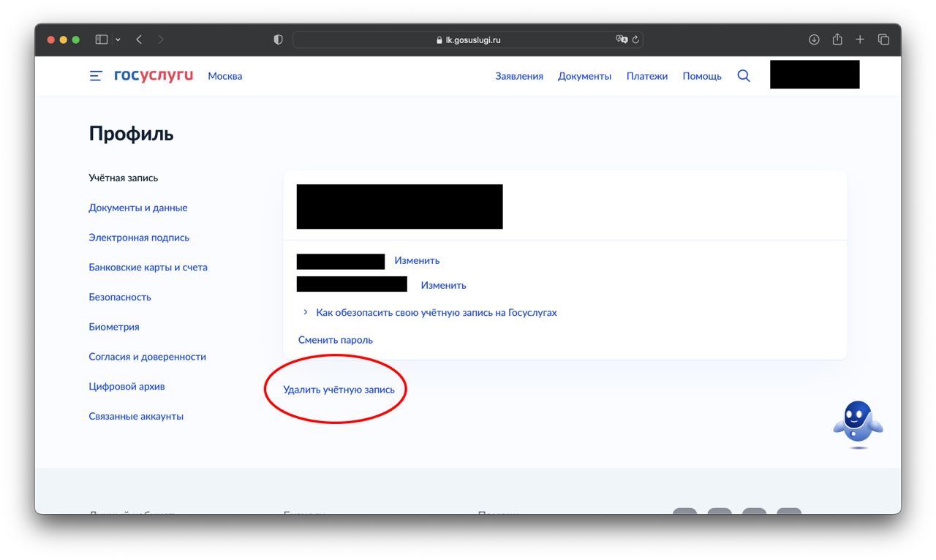Show the tab overview icon
The width and height of the screenshot is (936, 560).
tap(883, 39)
